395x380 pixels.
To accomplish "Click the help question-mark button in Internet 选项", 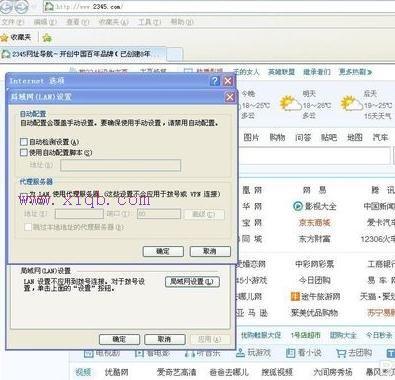I will [215, 81].
